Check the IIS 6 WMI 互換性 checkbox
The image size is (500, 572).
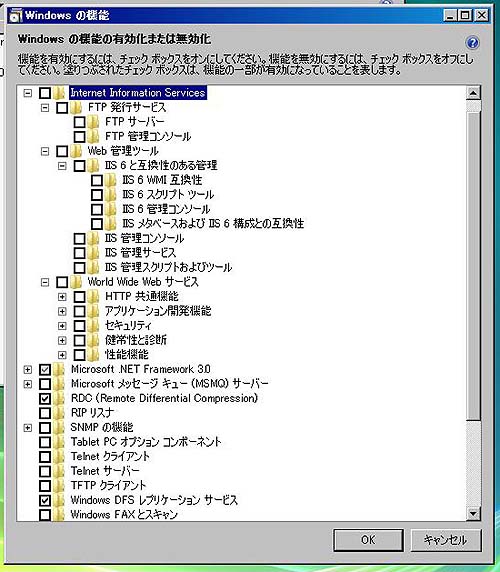pyautogui.click(x=97, y=180)
